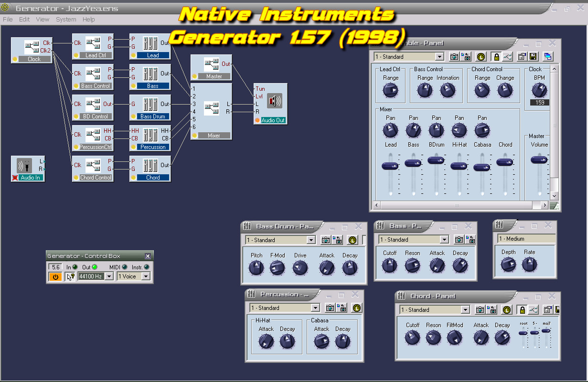The image size is (588, 382).
Task: Click the Lead instrument module icon
Action: point(150,43)
